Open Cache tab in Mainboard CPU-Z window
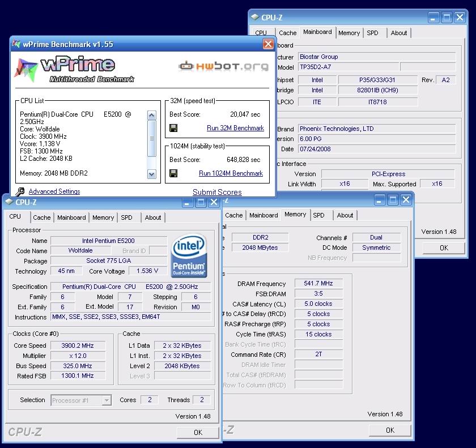This screenshot has height=448, width=476. click(x=288, y=33)
